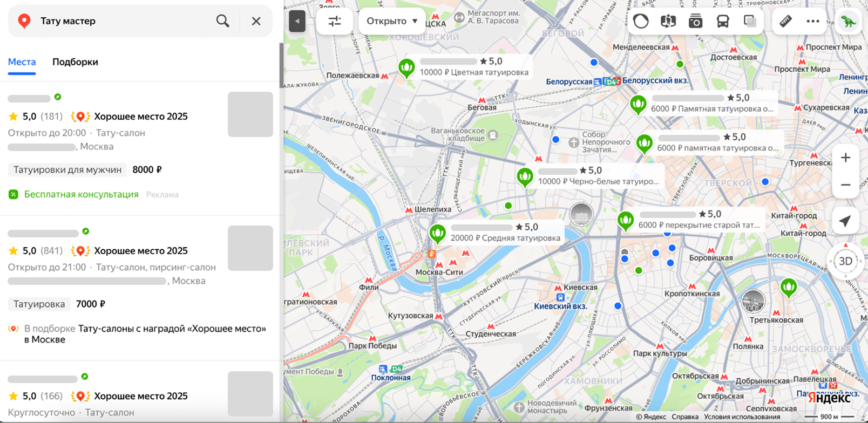Click "Мегаспорт им. А. В. Тарасова" place label
868x423 pixels.
pyautogui.click(x=493, y=17)
